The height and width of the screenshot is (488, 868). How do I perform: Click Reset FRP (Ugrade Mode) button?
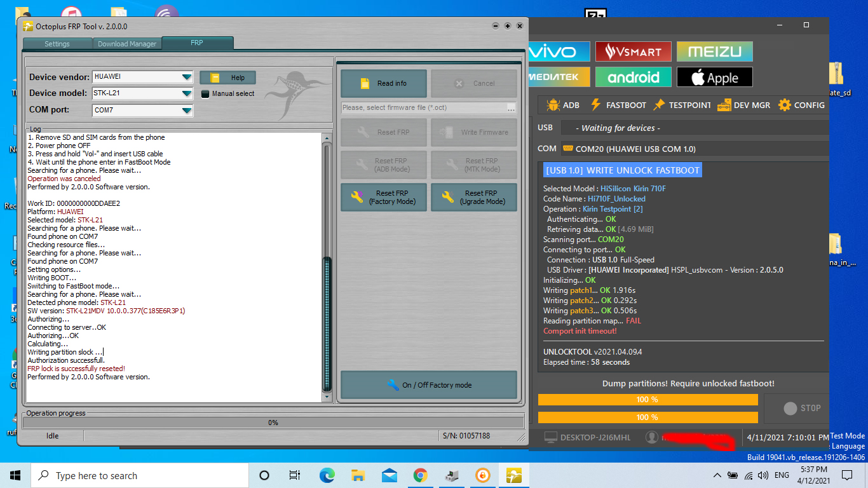(x=473, y=197)
